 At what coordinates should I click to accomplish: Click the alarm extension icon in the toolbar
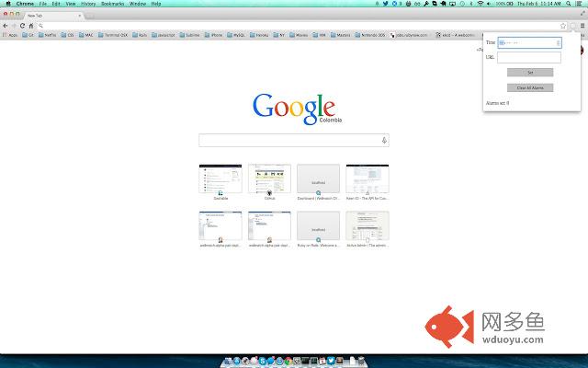click(572, 26)
